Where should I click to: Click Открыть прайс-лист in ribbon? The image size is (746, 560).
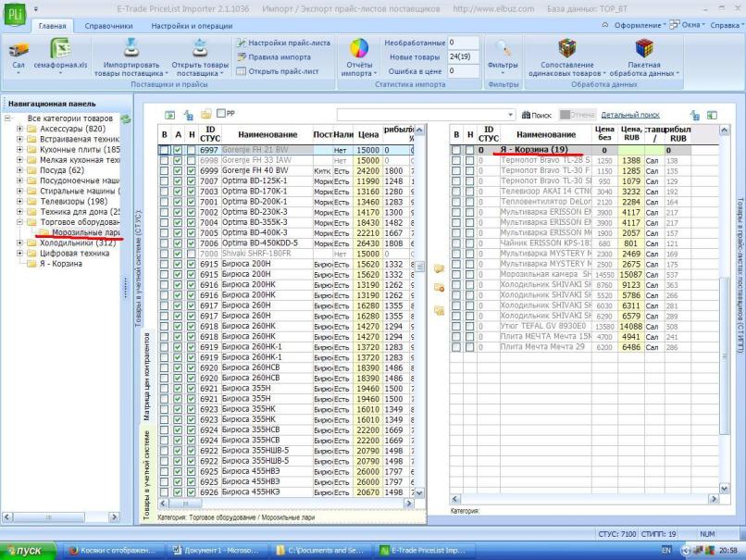278,71
